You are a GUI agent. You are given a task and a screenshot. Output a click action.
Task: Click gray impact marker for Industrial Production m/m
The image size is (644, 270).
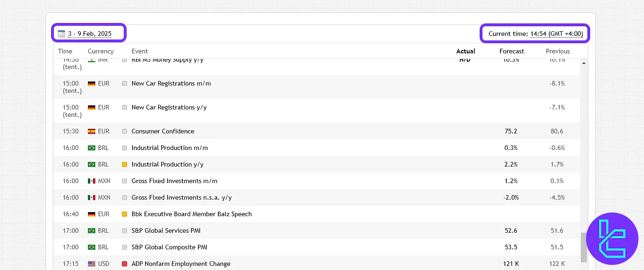pos(124,148)
